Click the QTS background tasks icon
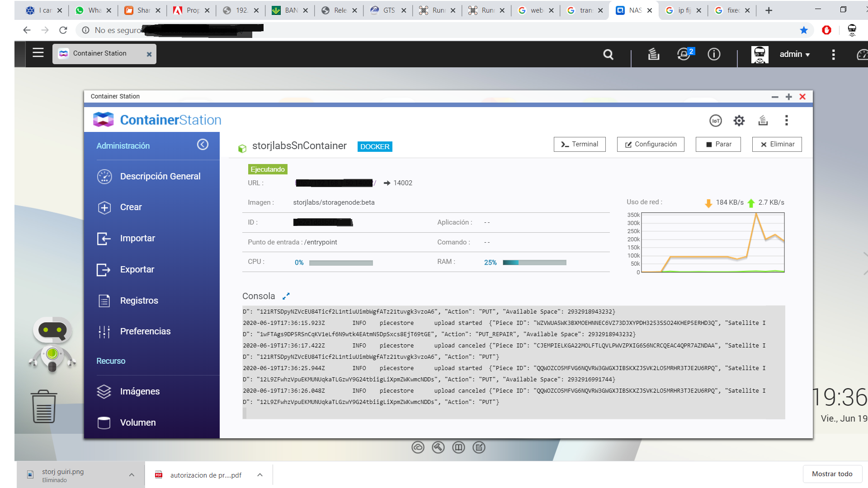 tap(653, 54)
